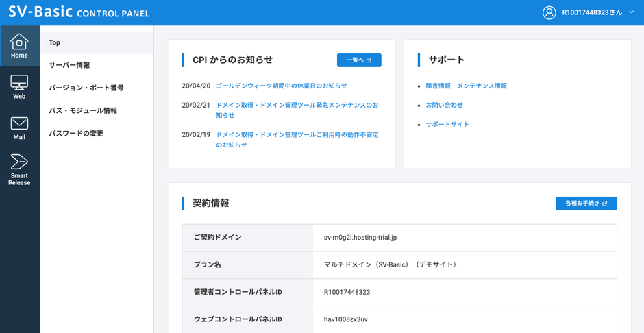Open the Smart Release icon
The image size is (644, 333).
19,169
